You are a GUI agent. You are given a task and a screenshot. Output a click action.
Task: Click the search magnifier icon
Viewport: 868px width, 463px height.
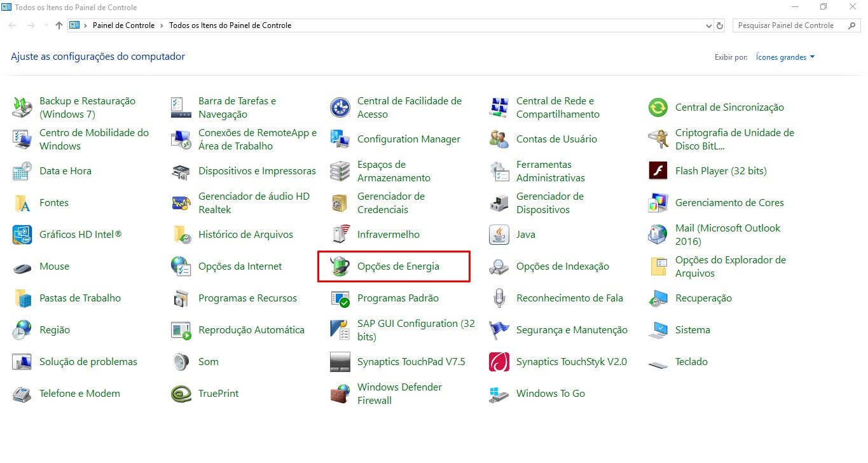(x=852, y=25)
